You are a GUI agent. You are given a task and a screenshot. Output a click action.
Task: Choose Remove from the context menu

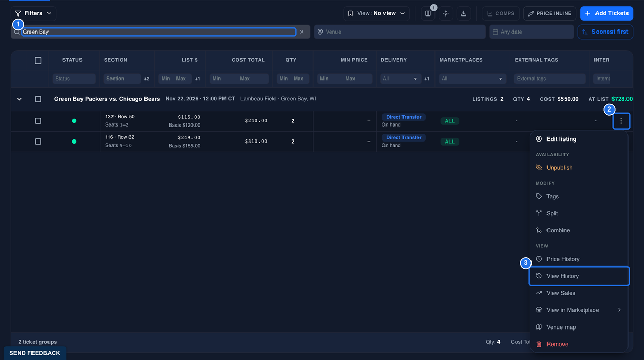click(x=579, y=344)
